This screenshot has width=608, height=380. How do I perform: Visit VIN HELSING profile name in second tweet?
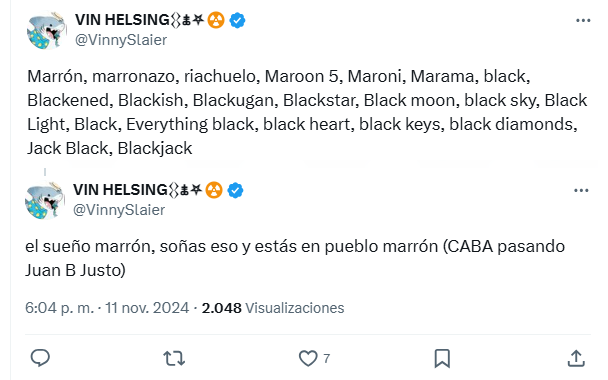120,190
